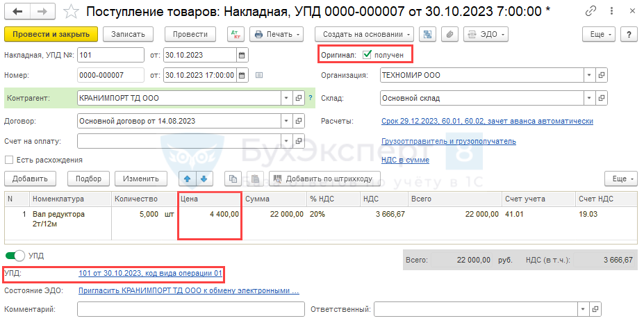Select Номенклатура cell Вал редуктора
Viewport: 644px width, 323px height.
point(70,223)
